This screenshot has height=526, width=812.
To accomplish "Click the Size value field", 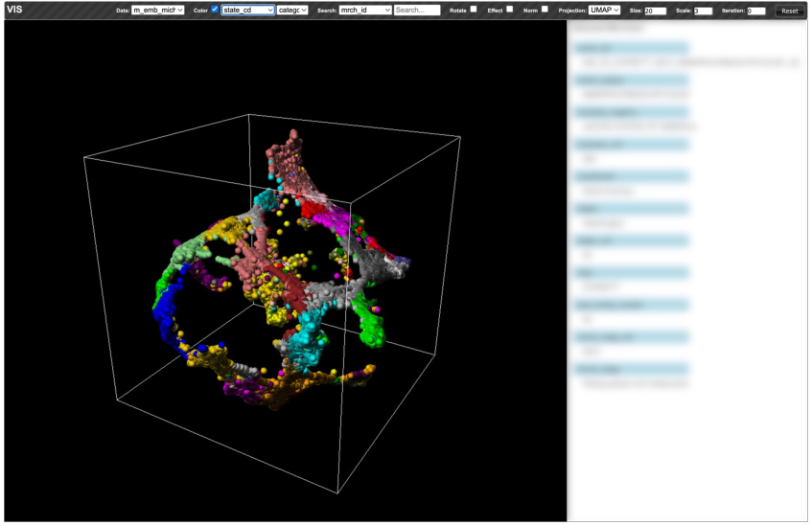I will click(x=655, y=11).
